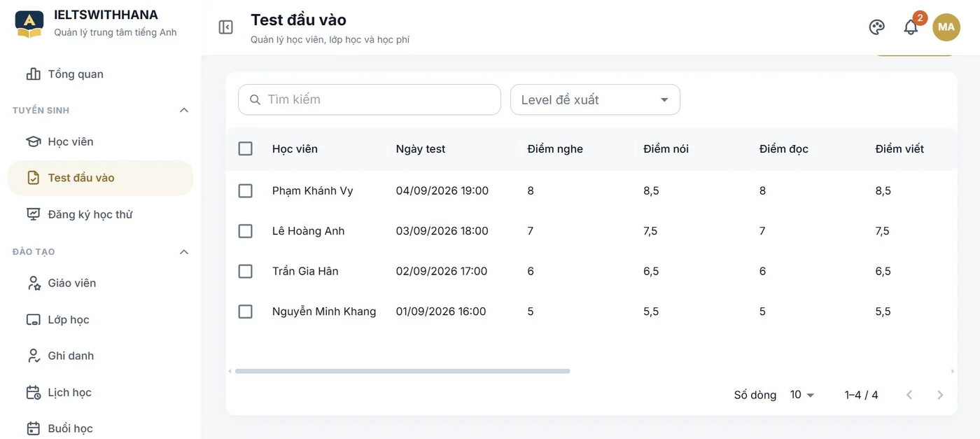The width and height of the screenshot is (980, 439).
Task: Click the table horizontal scrollbar thumb
Action: click(x=402, y=371)
